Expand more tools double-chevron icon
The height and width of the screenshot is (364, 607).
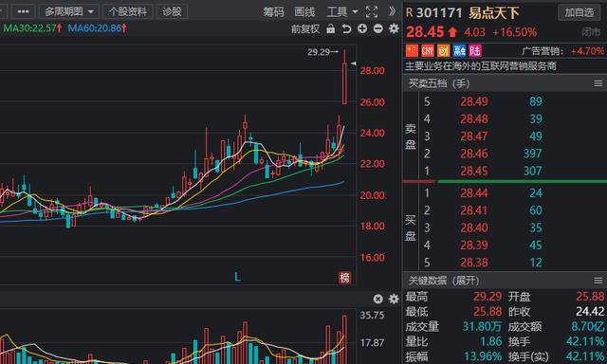tap(392, 11)
